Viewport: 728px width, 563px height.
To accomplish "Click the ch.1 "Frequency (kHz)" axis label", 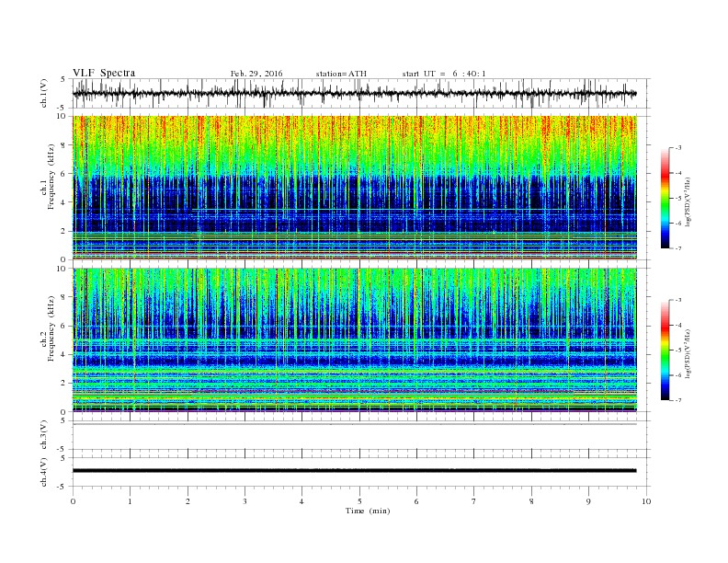I will (51, 177).
